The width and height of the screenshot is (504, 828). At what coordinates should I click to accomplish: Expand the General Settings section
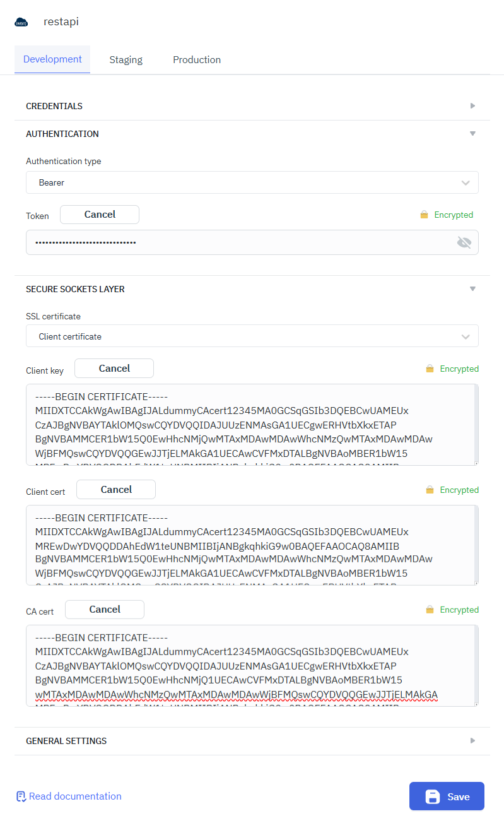coord(472,741)
